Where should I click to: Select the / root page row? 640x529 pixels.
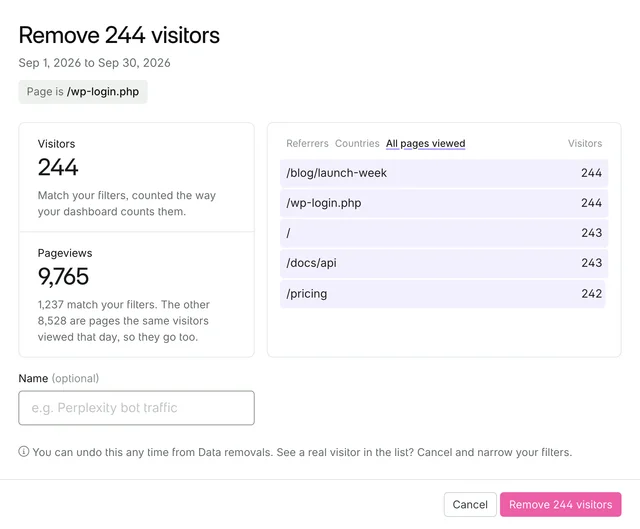click(444, 233)
